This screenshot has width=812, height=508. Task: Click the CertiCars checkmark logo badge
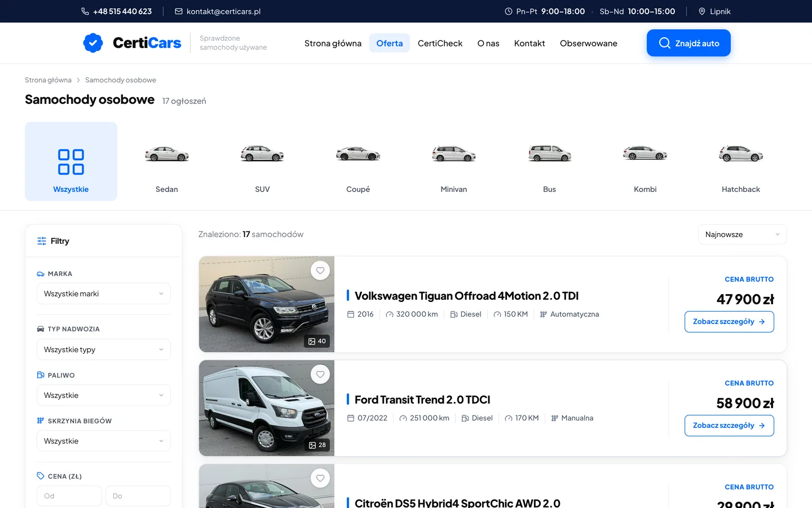point(93,43)
